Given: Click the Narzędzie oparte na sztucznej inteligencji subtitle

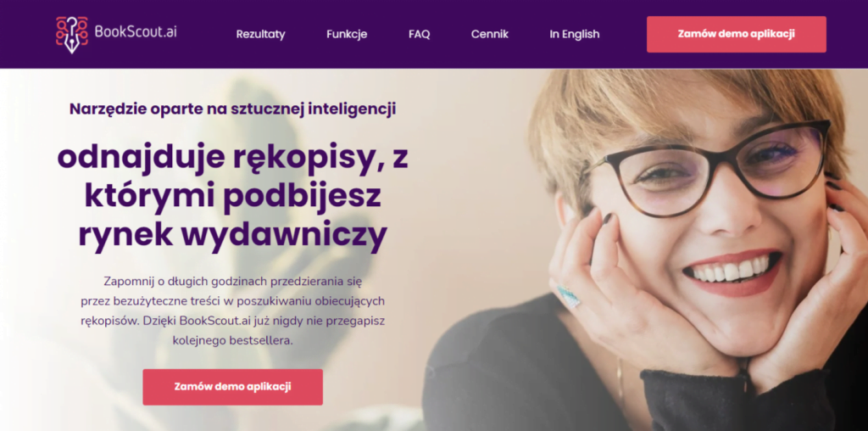Looking at the screenshot, I should 232,109.
